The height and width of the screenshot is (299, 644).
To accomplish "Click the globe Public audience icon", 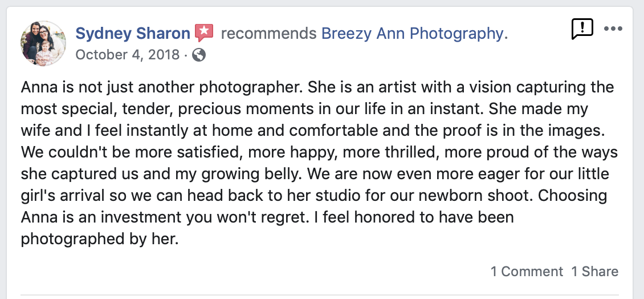I will tap(199, 55).
